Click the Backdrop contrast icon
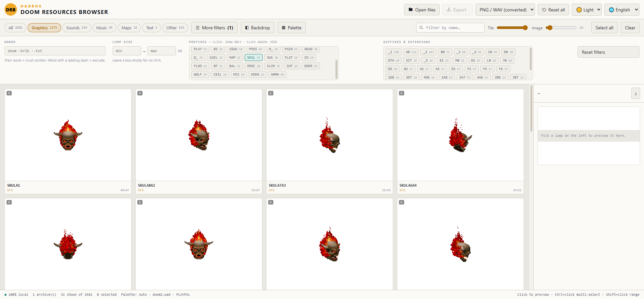 247,28
